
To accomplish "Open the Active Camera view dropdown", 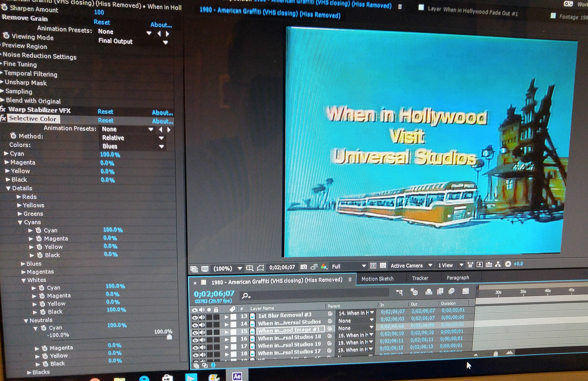I will coord(411,265).
